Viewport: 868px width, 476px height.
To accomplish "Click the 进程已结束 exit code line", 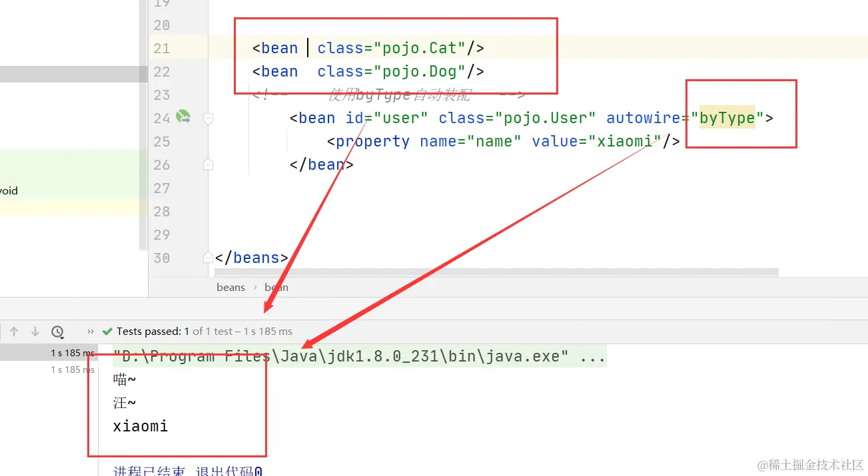I will 188,471.
